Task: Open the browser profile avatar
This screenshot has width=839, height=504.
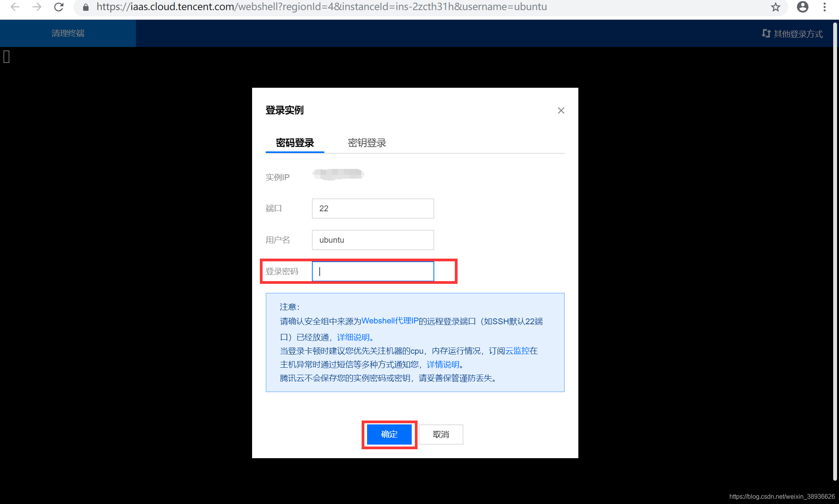Action: [802, 7]
